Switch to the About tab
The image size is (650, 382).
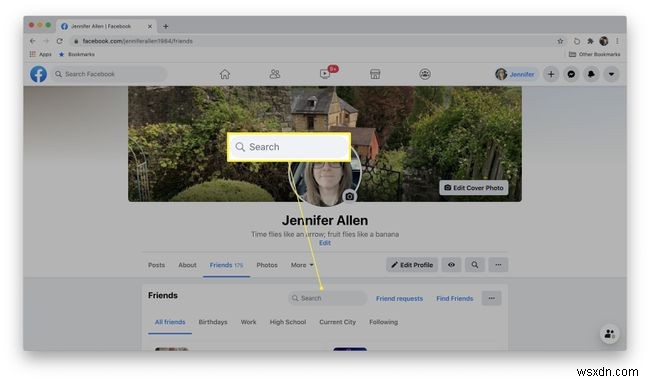point(187,265)
